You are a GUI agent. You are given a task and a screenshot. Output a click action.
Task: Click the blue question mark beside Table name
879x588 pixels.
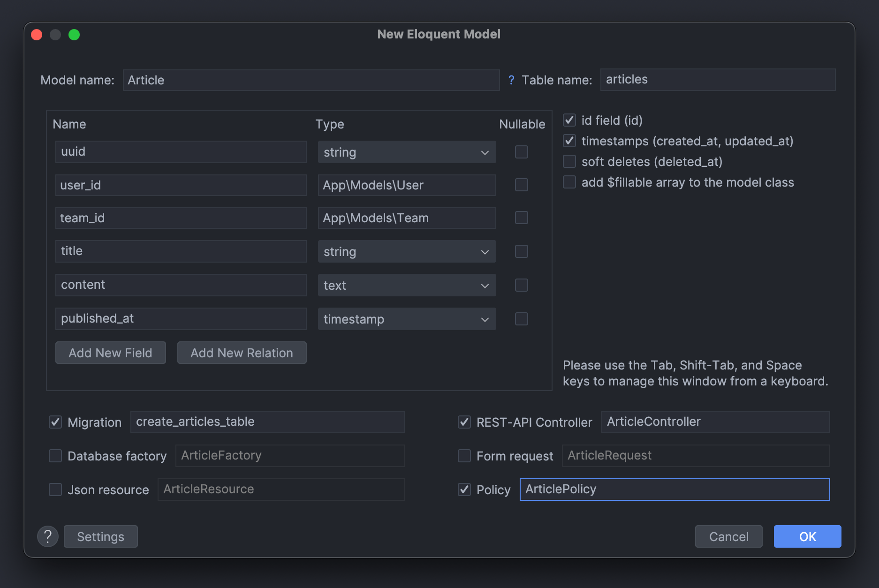coord(511,80)
